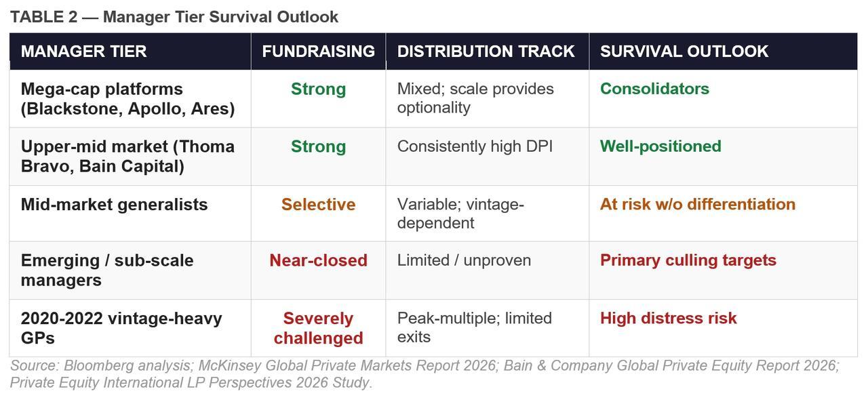This screenshot has width=868, height=404.
Task: Select the Mid-market generalists cell
Action: click(x=114, y=205)
